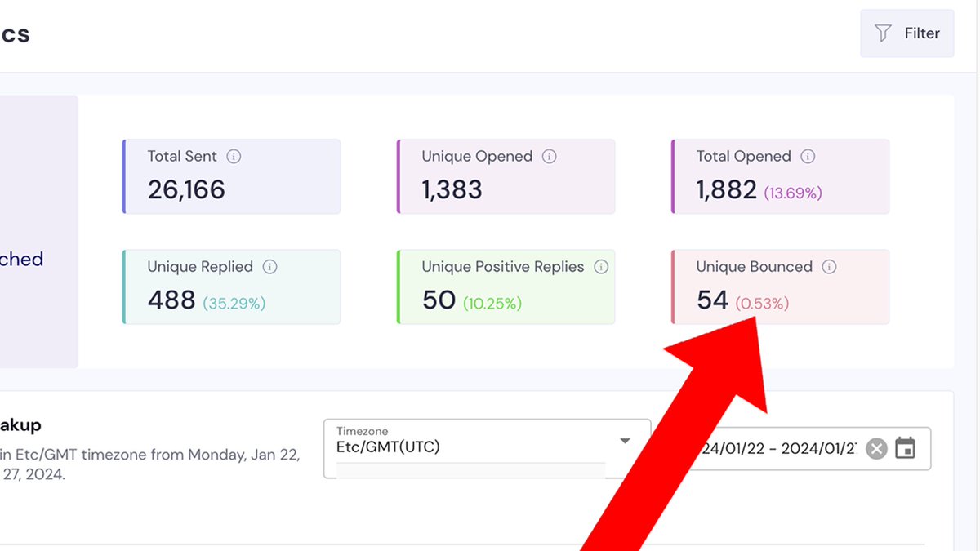Click the 1,383 unique opened value
Image resolution: width=980 pixels, height=551 pixels.
(x=452, y=190)
